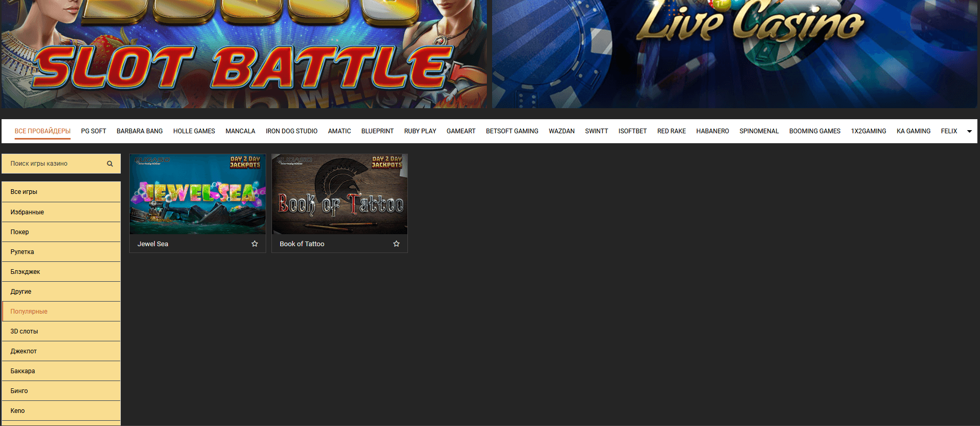Expand the providers list dropdown arrow
The image size is (980, 426).
pyautogui.click(x=969, y=131)
